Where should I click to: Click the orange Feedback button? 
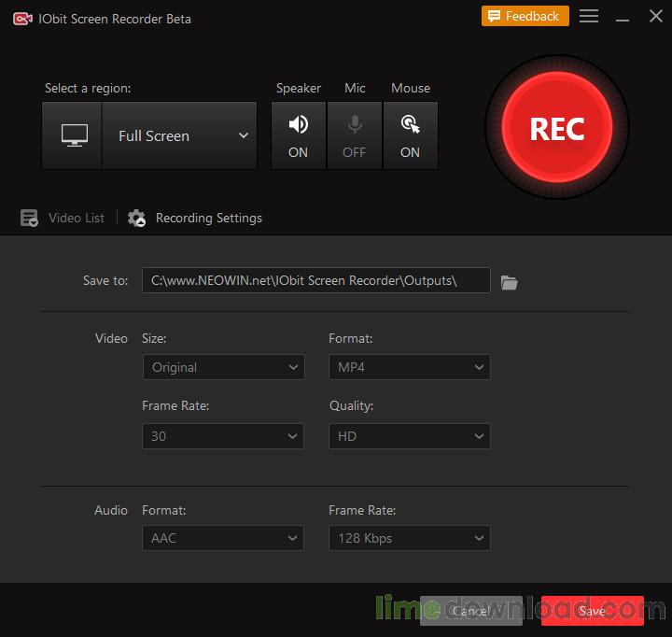525,17
